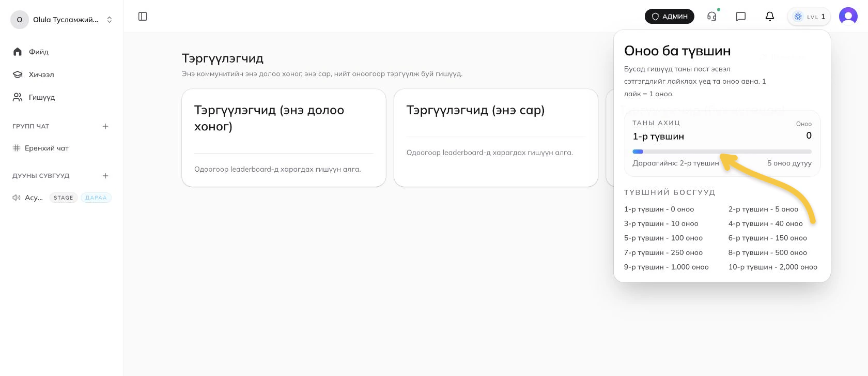Screen dimensions: 868x376
Task: Open Гишүүд members page
Action: pos(62,97)
